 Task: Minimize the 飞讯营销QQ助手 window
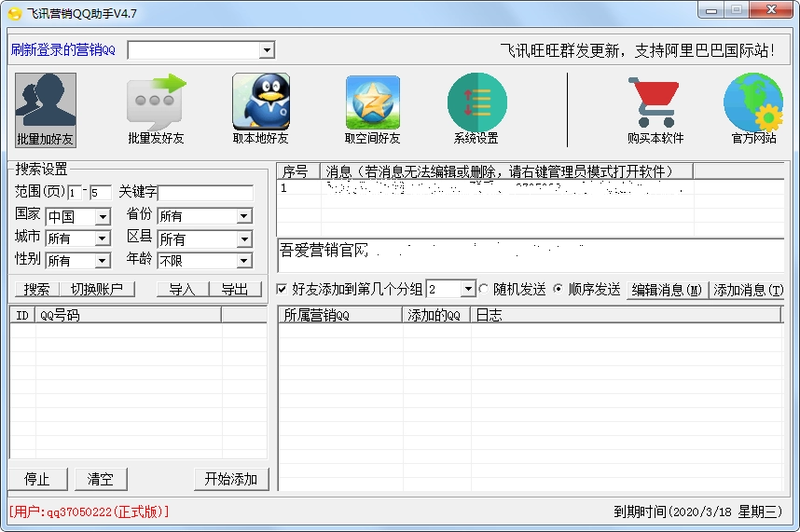click(x=711, y=10)
